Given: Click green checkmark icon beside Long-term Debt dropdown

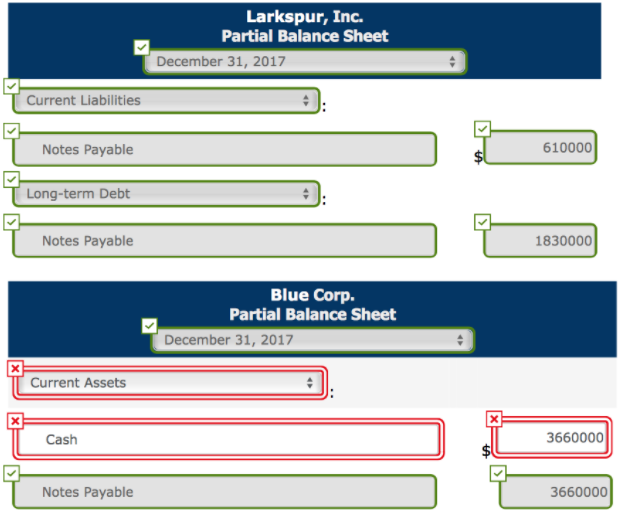Looking at the screenshot, I should [11, 179].
